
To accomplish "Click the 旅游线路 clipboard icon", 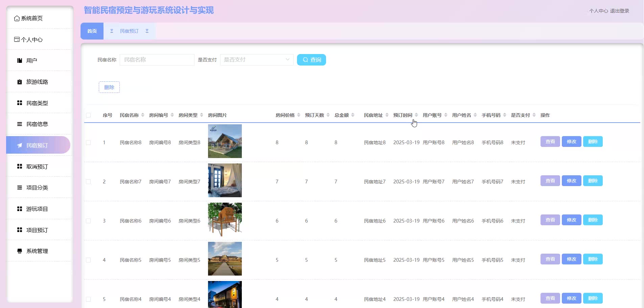I will coord(20,82).
